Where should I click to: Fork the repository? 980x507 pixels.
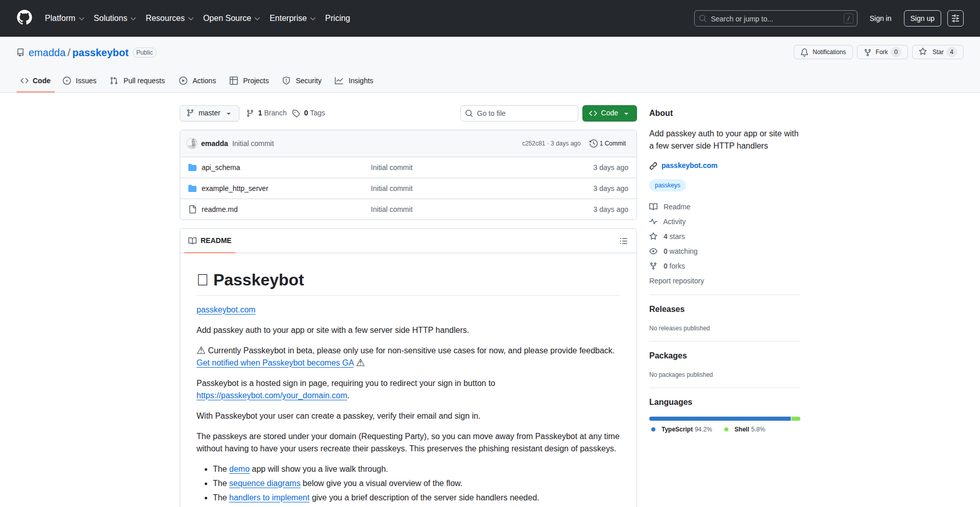point(881,52)
